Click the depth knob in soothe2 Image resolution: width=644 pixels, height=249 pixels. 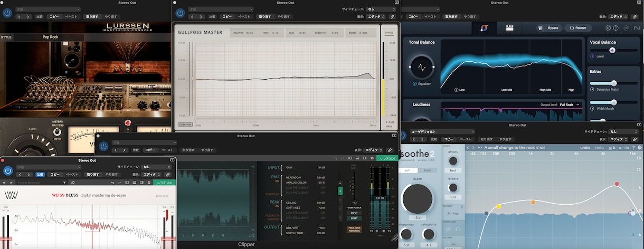coord(417,199)
